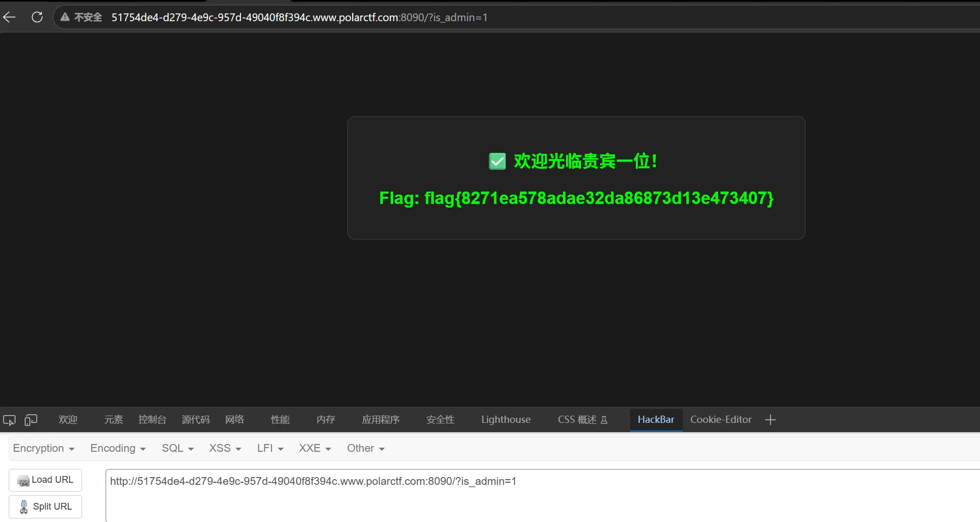
Task: Open the Encoding dropdown menu
Action: [x=118, y=448]
